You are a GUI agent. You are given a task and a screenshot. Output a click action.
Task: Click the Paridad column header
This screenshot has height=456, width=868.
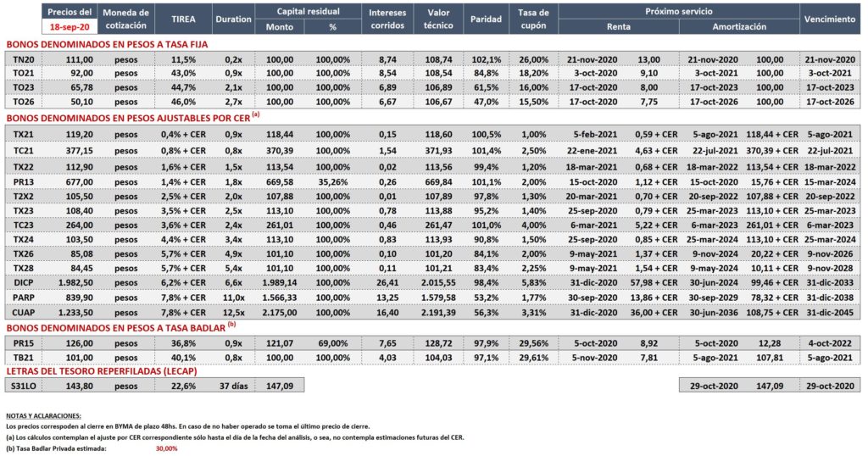486,19
